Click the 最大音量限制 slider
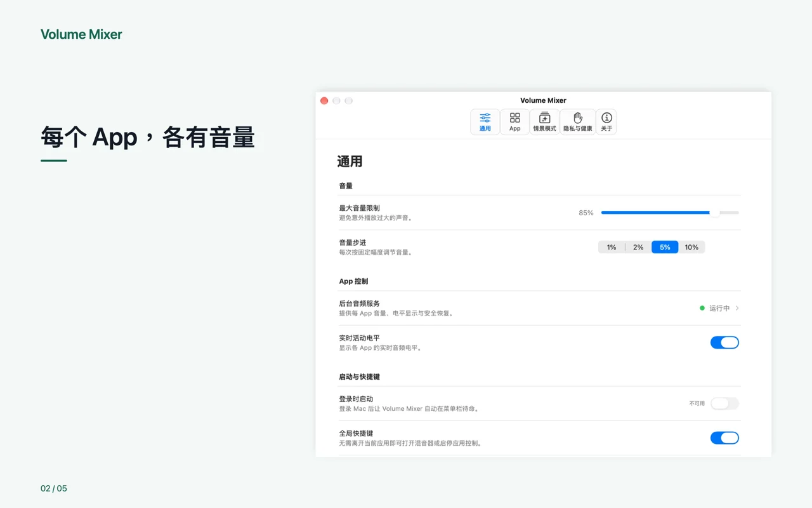 pyautogui.click(x=670, y=213)
